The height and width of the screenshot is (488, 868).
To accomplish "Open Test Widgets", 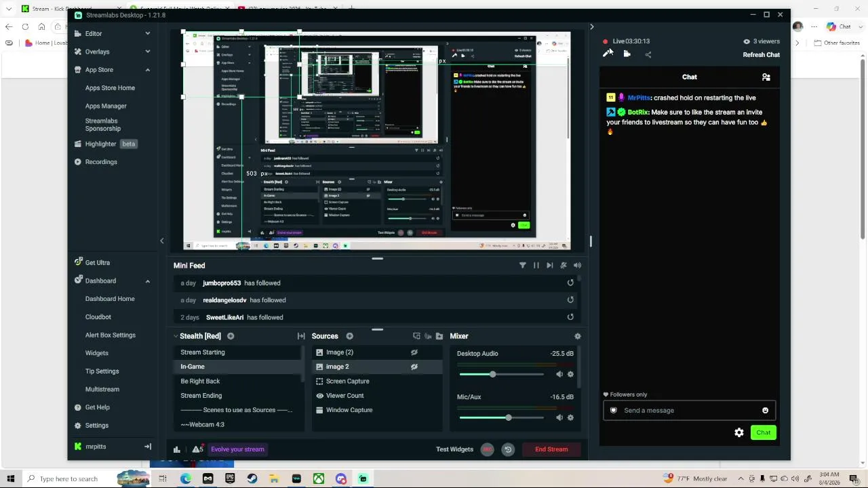I will point(454,449).
